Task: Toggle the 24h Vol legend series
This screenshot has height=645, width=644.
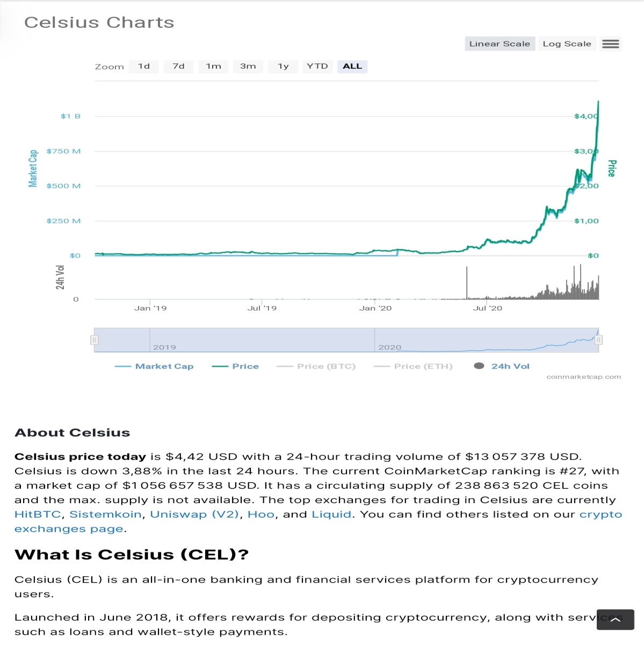Action: point(502,366)
